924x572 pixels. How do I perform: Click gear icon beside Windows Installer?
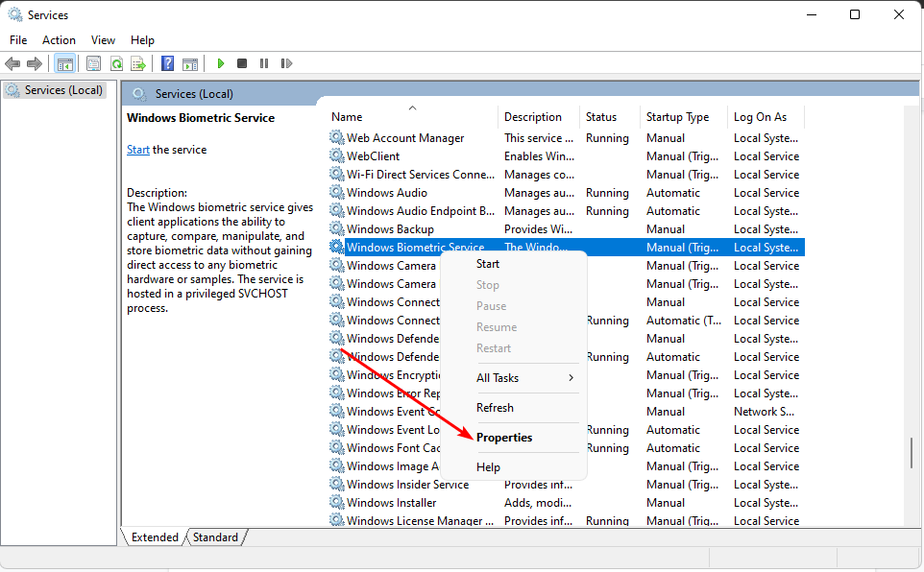[336, 503]
